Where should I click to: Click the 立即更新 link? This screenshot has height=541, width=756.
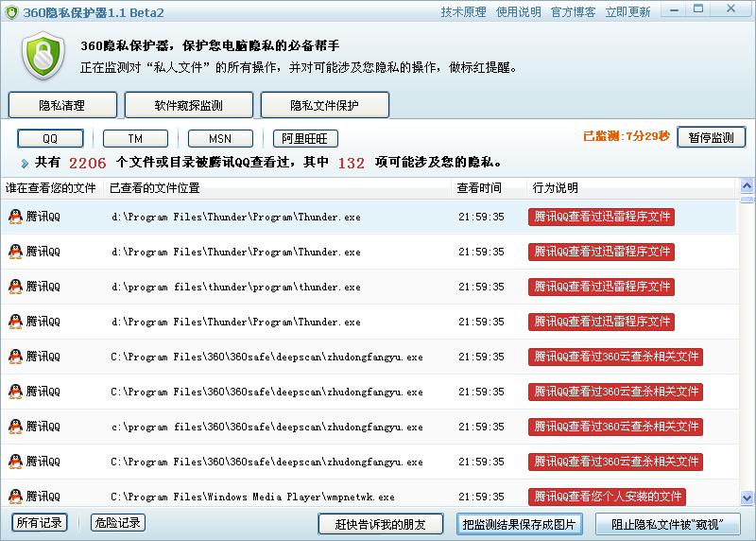(x=627, y=12)
